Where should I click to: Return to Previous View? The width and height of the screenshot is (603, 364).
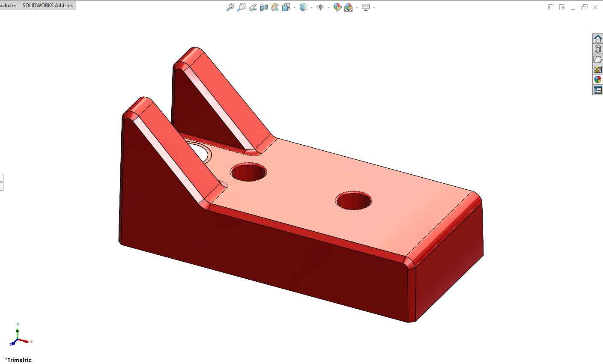pyautogui.click(x=253, y=7)
